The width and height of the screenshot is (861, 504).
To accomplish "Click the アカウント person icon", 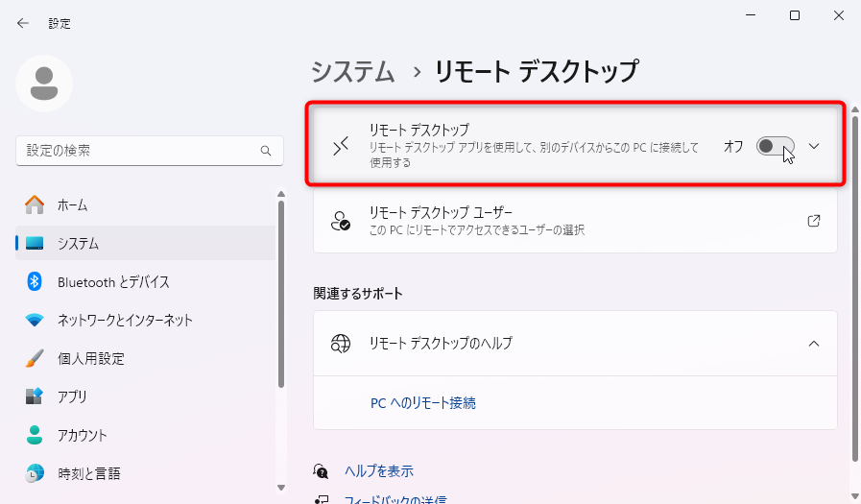I will (35, 435).
